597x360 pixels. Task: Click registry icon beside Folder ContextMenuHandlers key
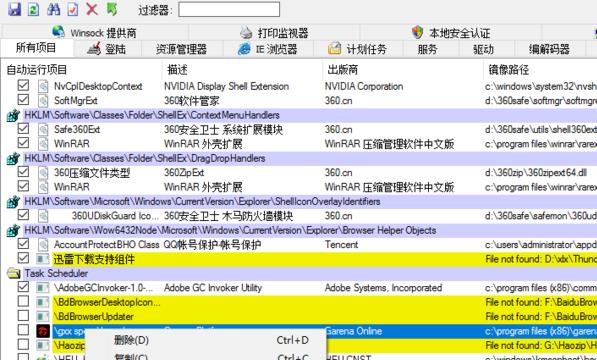[x=13, y=115]
